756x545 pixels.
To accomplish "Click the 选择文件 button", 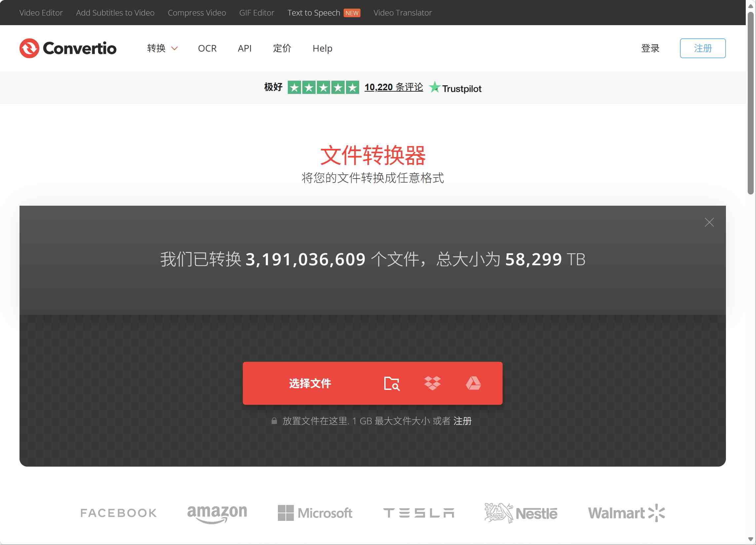I will coord(310,383).
